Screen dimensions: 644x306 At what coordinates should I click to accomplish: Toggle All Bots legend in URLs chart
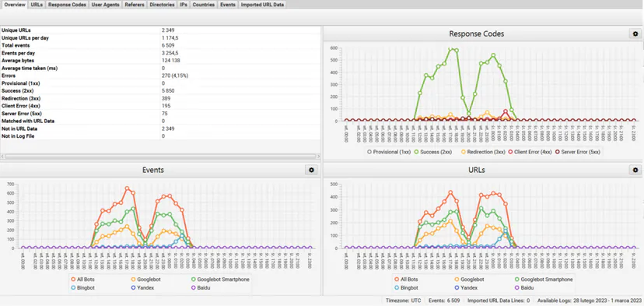click(x=406, y=280)
